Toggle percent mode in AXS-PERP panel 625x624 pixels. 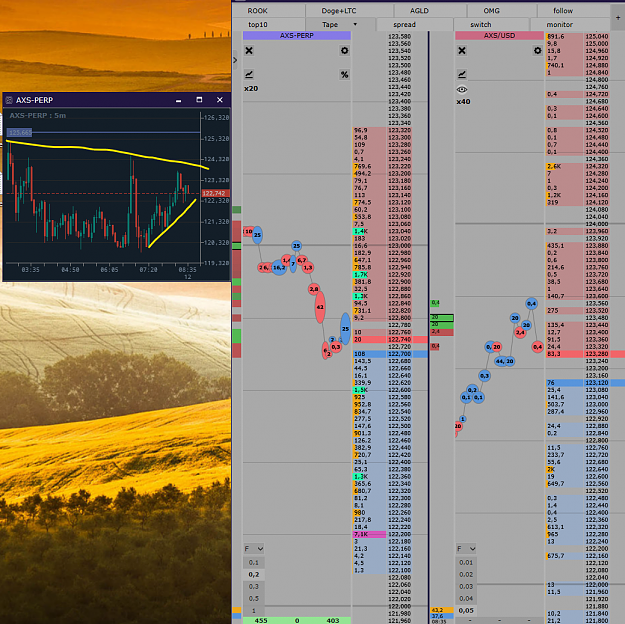[x=344, y=74]
